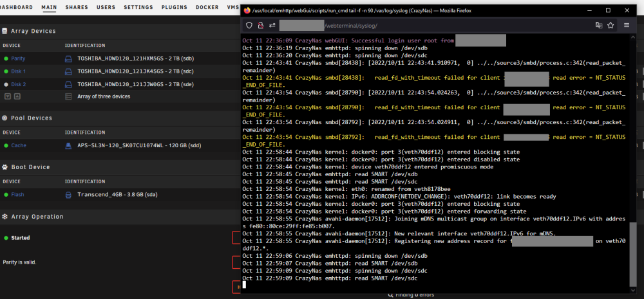Click Transcend_4GB identification text
This screenshot has width=644, height=299.
click(117, 195)
